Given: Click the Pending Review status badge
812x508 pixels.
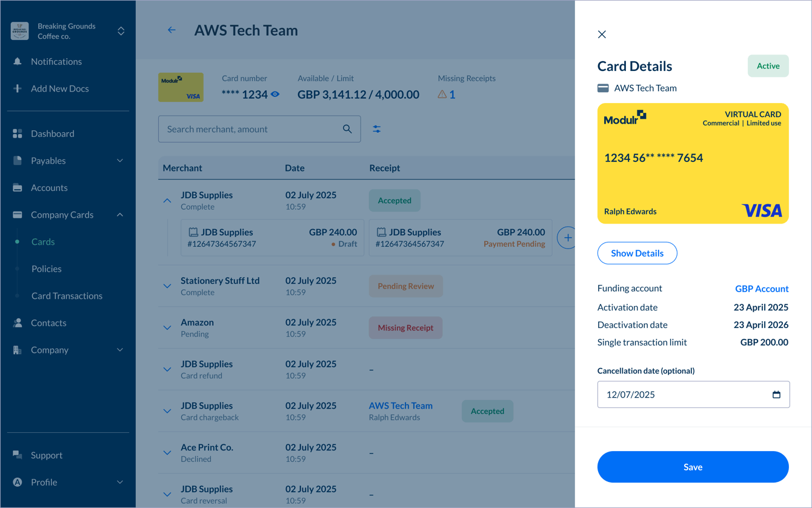Looking at the screenshot, I should click(405, 286).
